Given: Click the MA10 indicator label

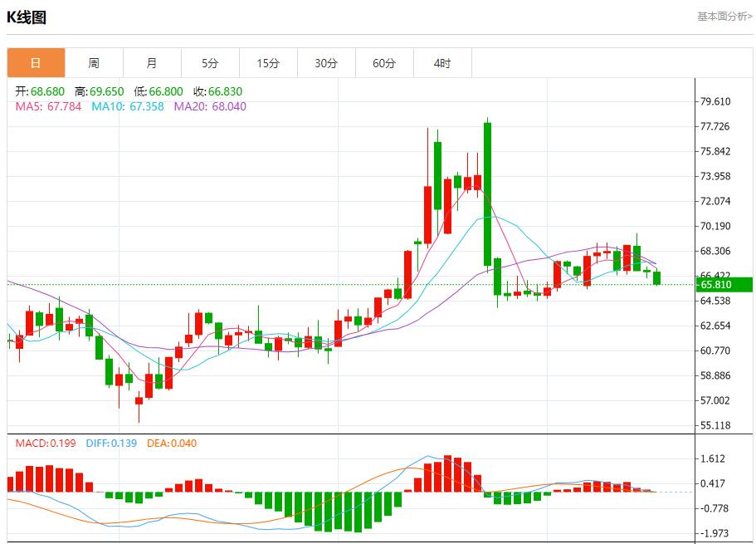Looking at the screenshot, I should [127, 106].
